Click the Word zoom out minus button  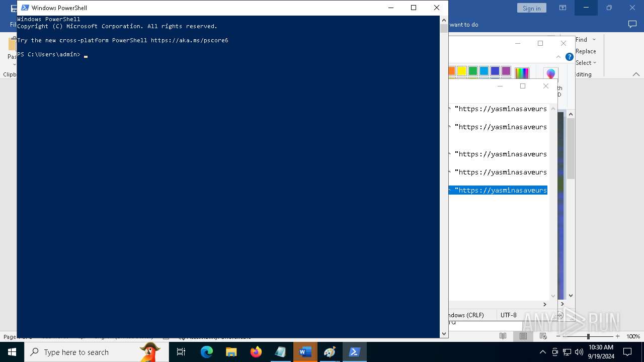pyautogui.click(x=558, y=336)
